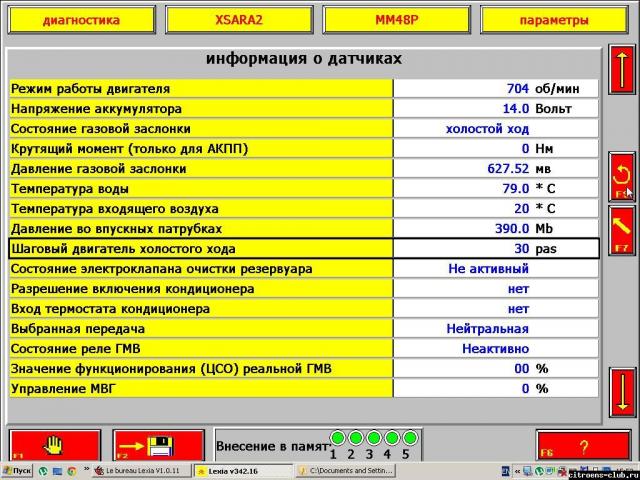Switch to Le bureau Lexia V1.0.11 taskbar window
The image size is (640, 480).
(x=142, y=471)
